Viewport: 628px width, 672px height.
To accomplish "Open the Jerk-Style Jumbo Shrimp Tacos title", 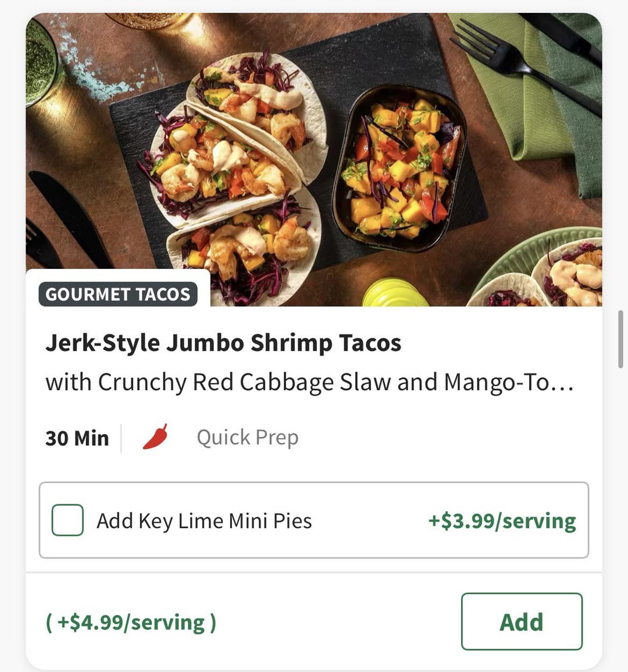I will point(223,343).
